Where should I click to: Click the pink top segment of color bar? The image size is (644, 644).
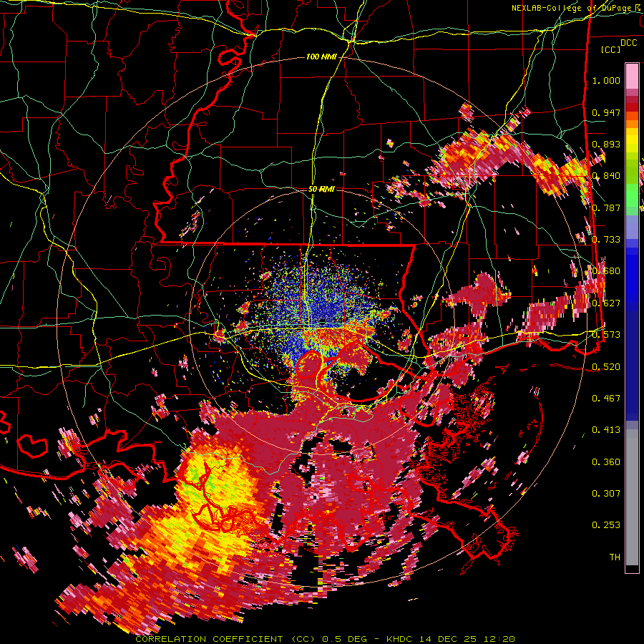point(632,76)
